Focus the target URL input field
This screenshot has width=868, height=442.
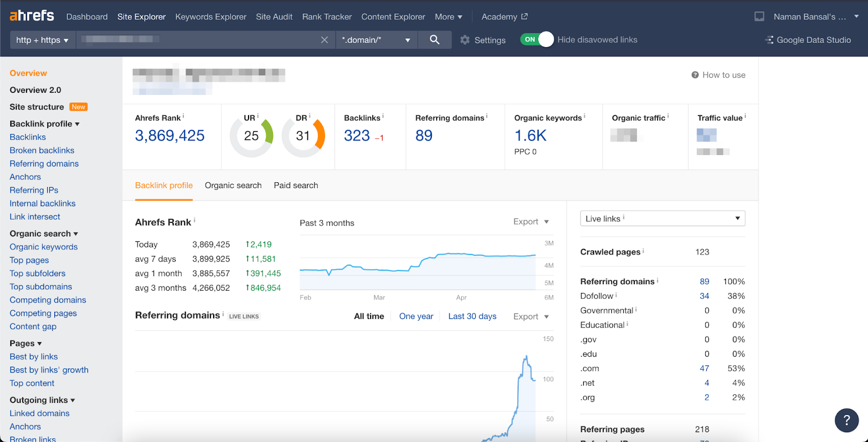pos(198,40)
